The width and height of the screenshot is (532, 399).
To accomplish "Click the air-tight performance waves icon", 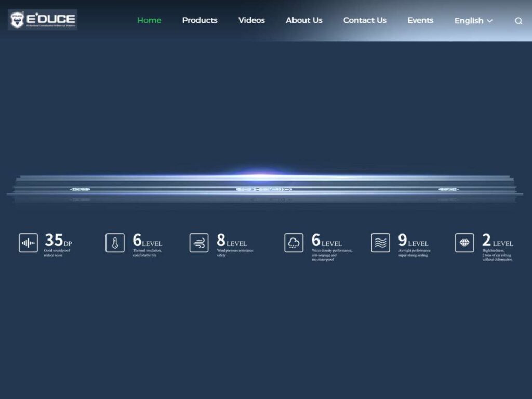I will point(380,243).
